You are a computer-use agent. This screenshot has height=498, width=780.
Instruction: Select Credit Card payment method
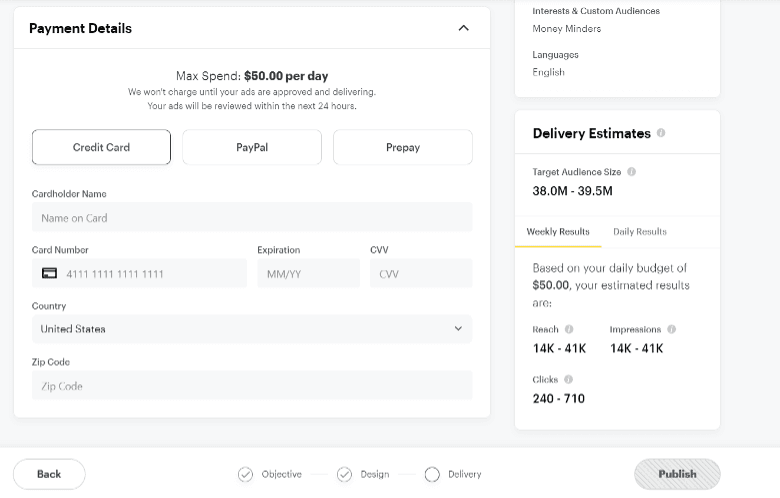click(x=101, y=147)
